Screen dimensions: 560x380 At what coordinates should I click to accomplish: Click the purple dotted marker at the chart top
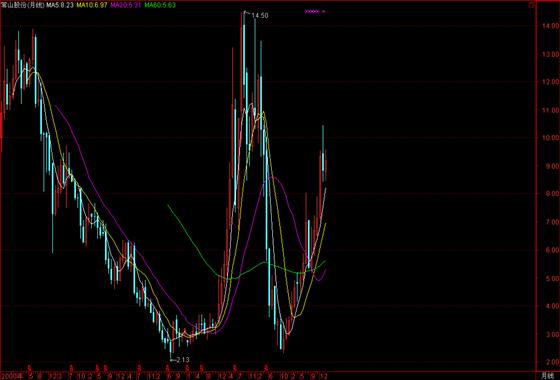pos(314,11)
